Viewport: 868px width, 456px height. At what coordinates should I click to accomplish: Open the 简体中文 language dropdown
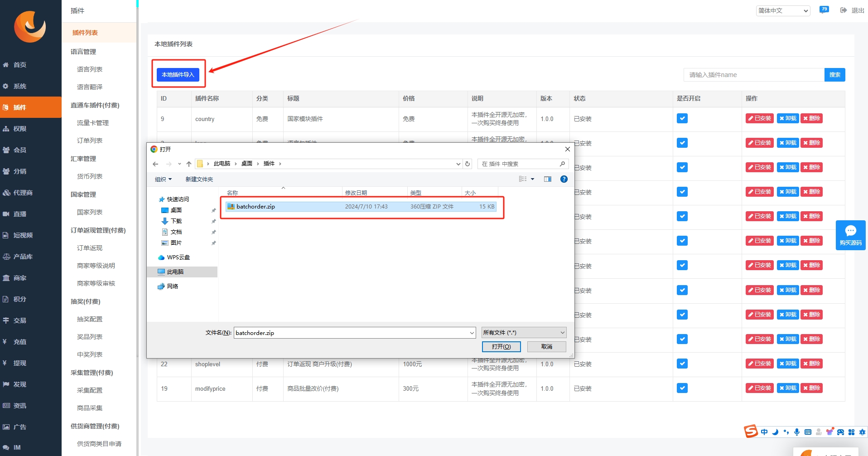(x=783, y=10)
